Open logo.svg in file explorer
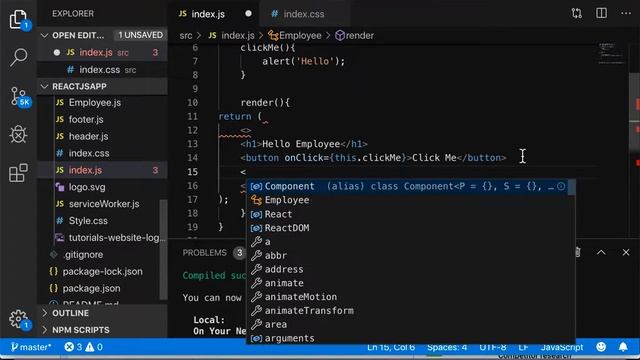 [102, 187]
